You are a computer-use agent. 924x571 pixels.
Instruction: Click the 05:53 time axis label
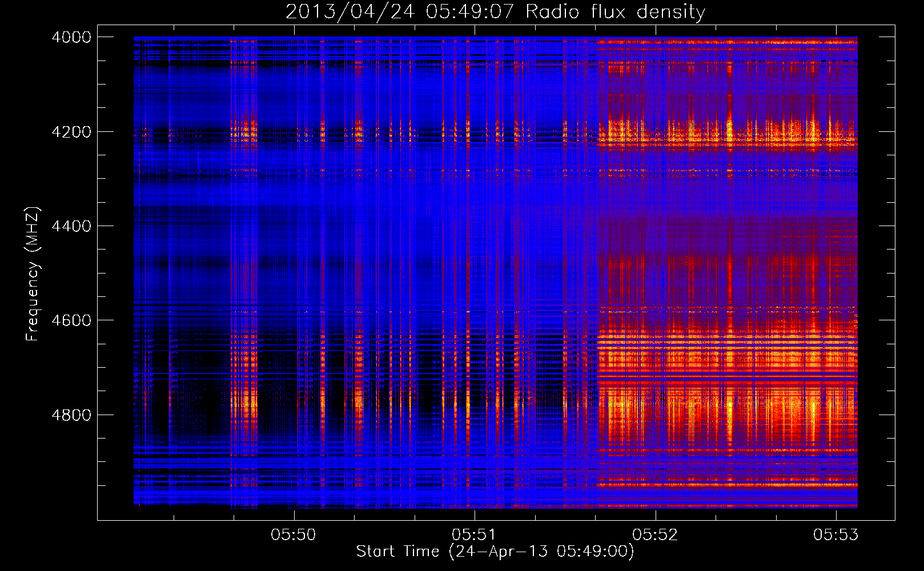(836, 534)
